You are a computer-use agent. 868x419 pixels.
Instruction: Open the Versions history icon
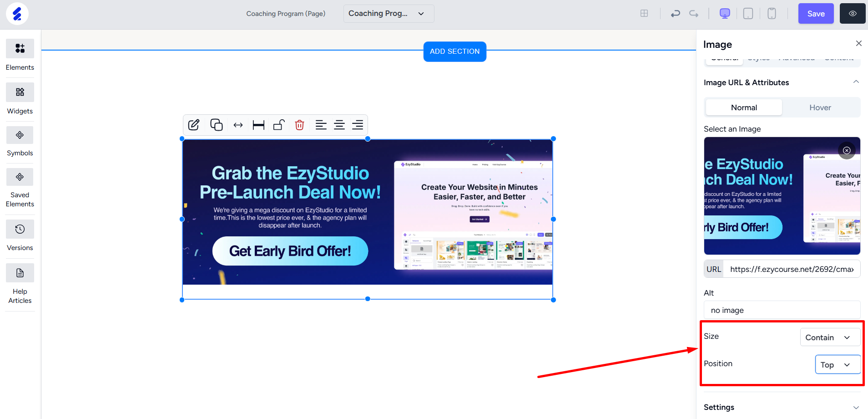[x=20, y=229]
